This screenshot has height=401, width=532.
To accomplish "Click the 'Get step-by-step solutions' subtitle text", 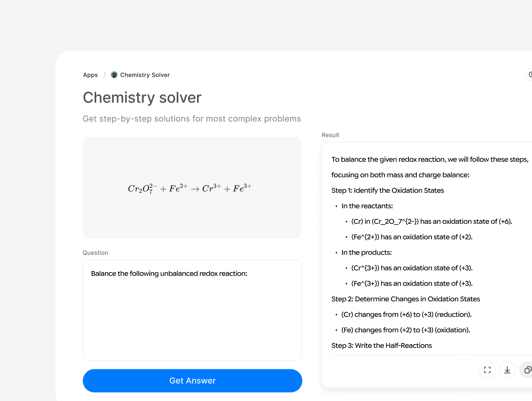I will tap(192, 119).
